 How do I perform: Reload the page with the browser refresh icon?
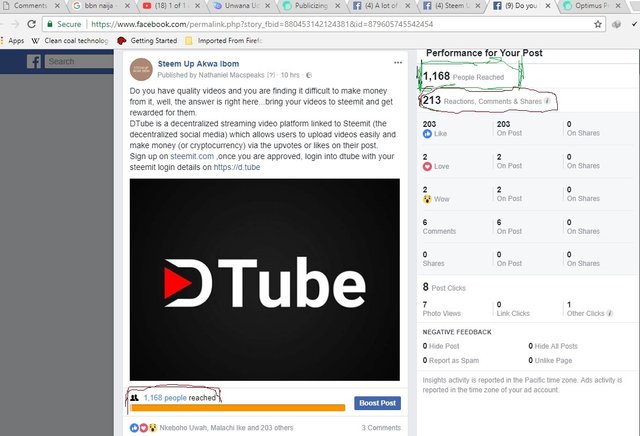pyautogui.click(x=31, y=24)
